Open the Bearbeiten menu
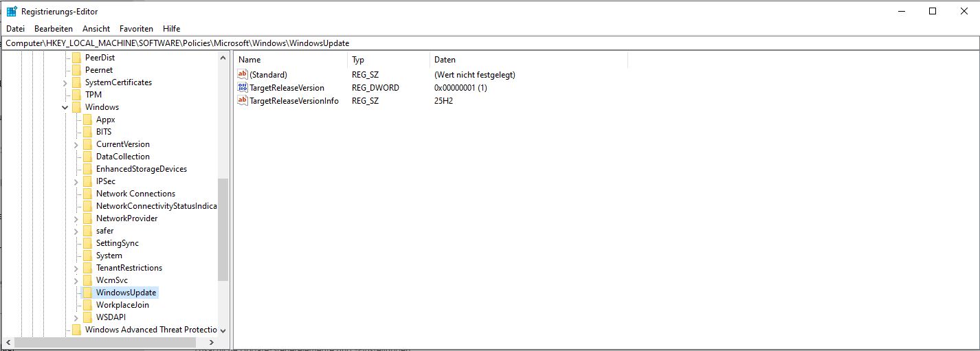Image resolution: width=980 pixels, height=351 pixels. click(x=54, y=29)
